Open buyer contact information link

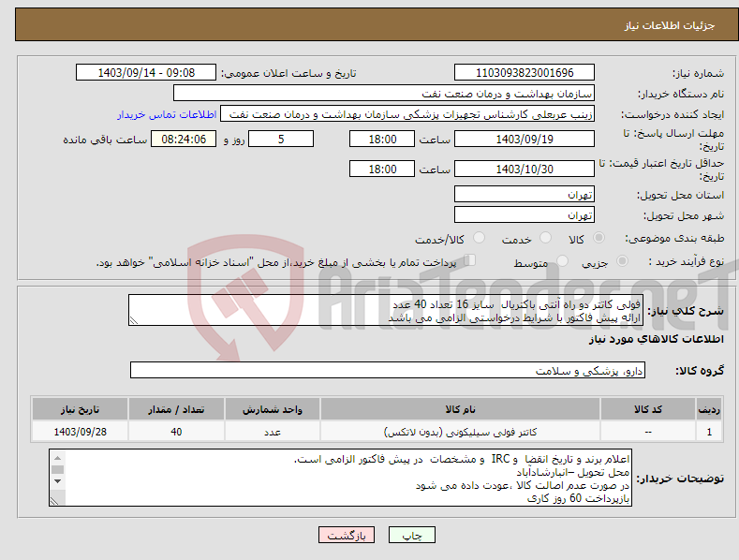[167, 114]
